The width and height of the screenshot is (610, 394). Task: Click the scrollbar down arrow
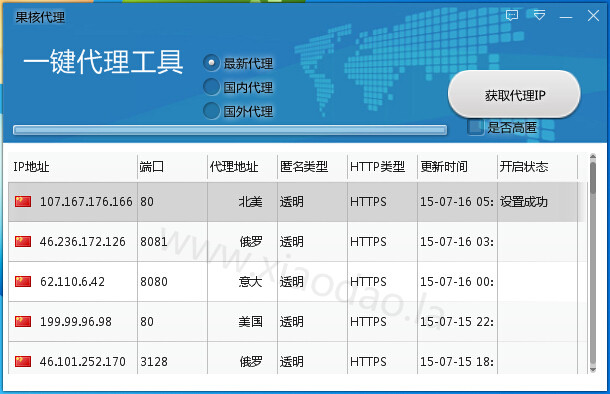tap(593, 369)
